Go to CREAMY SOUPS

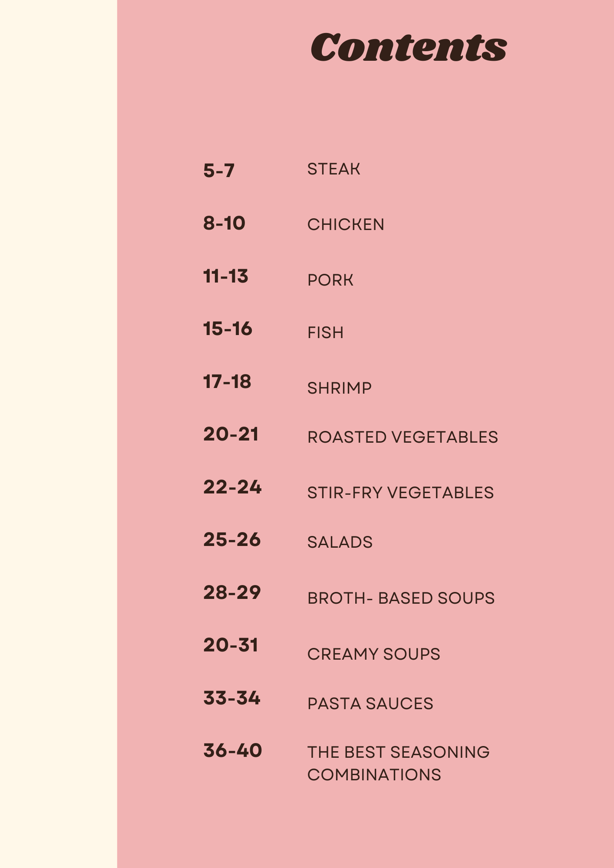click(373, 654)
